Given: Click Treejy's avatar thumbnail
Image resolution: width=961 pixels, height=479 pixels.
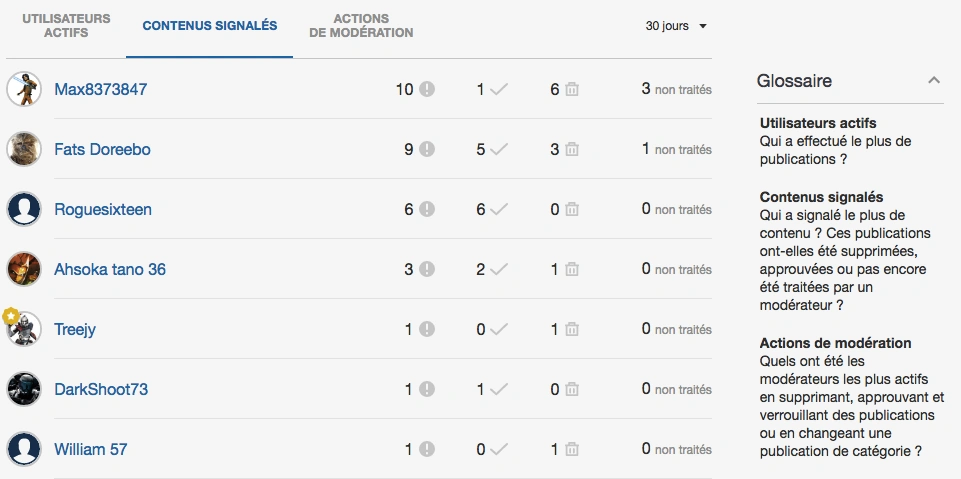Looking at the screenshot, I should tap(24, 329).
